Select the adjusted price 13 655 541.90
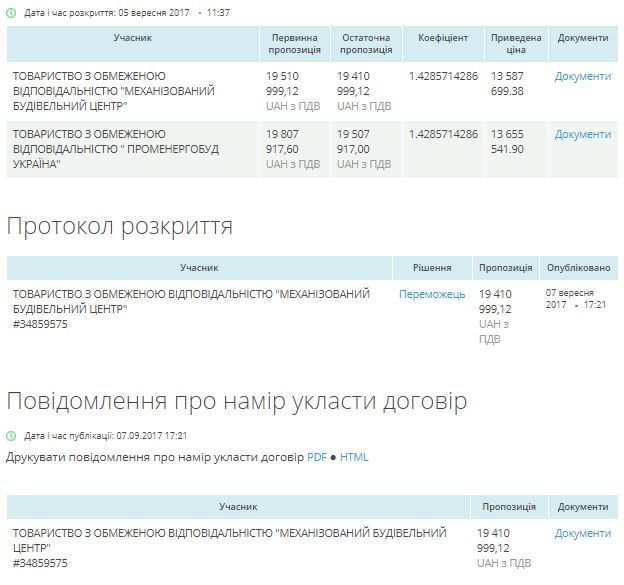Viewport: 624px width, 585px height. pyautogui.click(x=507, y=142)
